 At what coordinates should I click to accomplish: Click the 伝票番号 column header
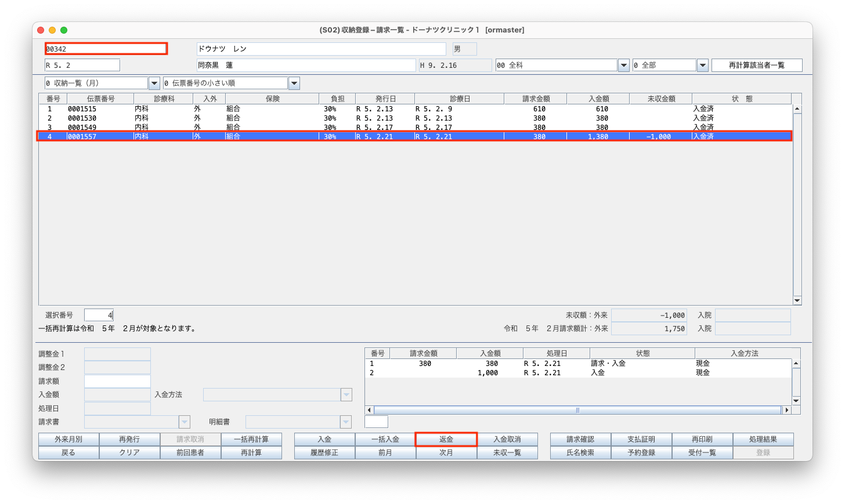(x=100, y=99)
